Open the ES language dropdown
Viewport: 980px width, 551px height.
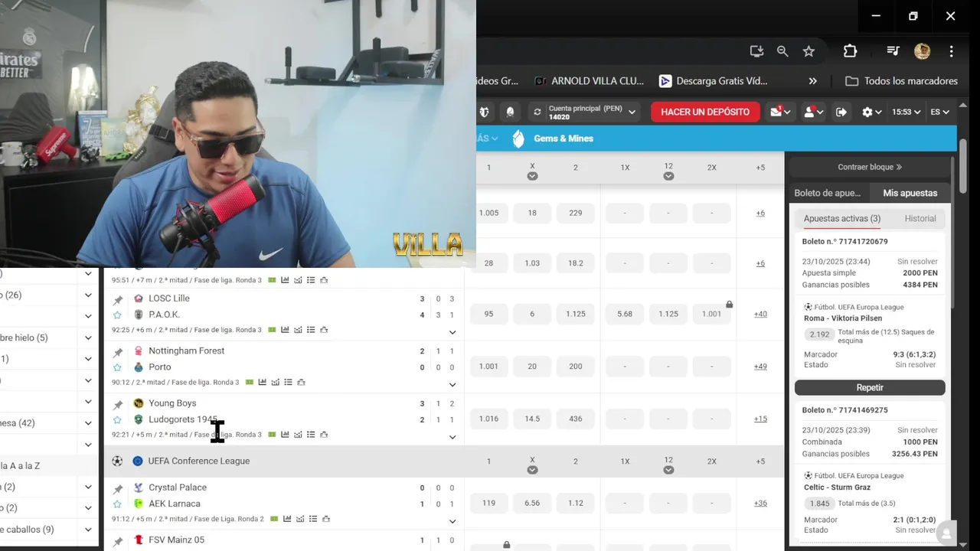tap(939, 112)
